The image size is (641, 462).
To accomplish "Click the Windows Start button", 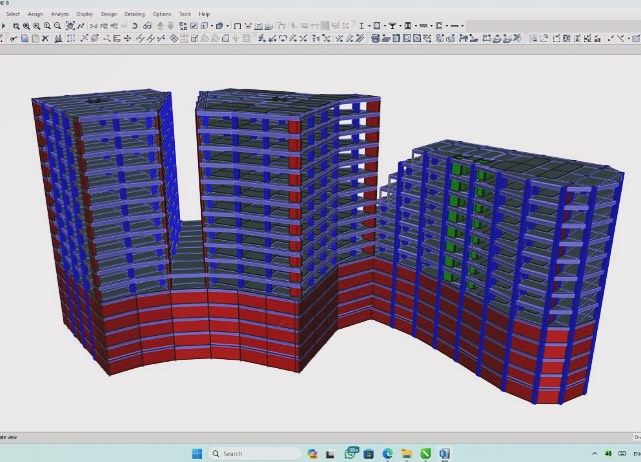I will [x=198, y=453].
